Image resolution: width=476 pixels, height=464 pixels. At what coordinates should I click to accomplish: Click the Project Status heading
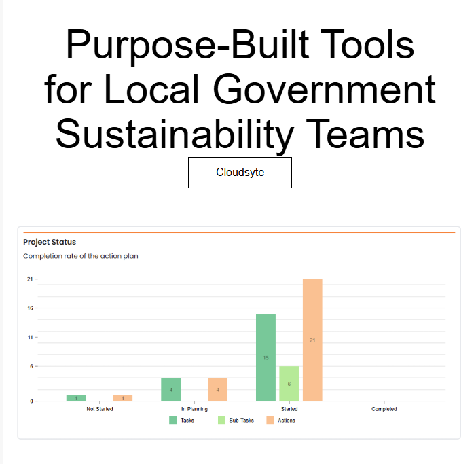50,242
